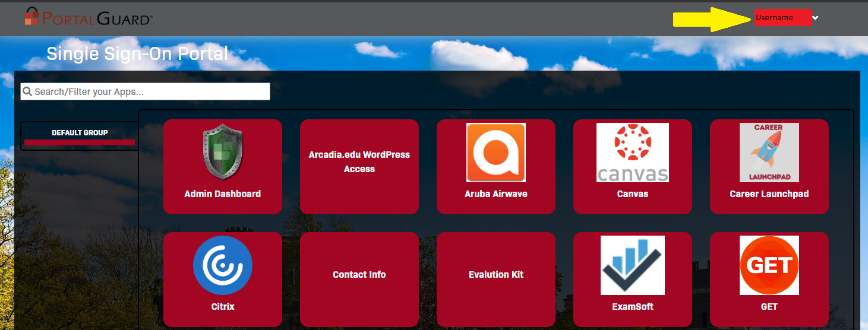
Task: Click the Username account label
Action: (x=774, y=18)
